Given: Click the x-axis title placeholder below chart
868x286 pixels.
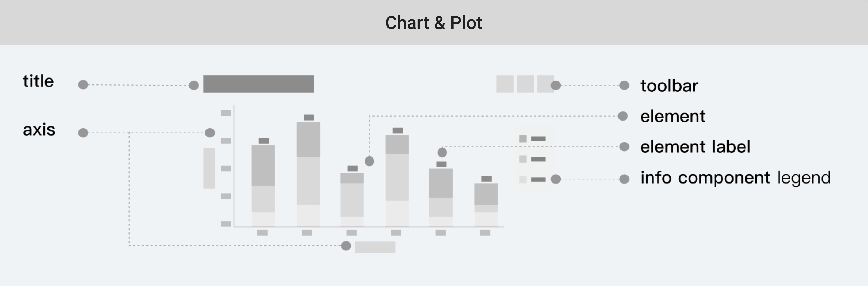Looking at the screenshot, I should pyautogui.click(x=375, y=247).
